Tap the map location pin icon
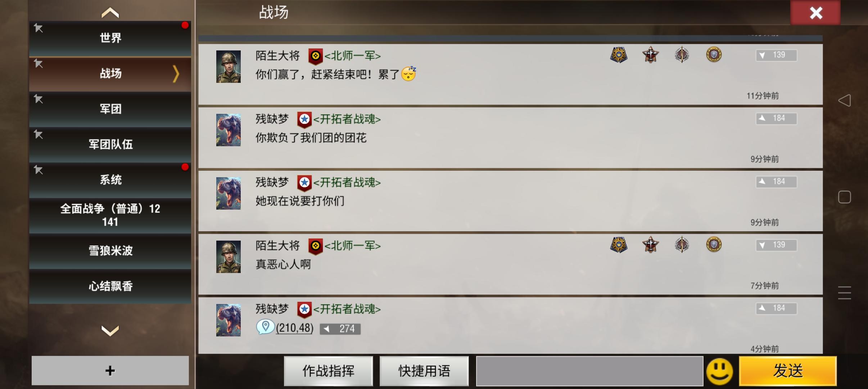The height and width of the screenshot is (389, 868). tap(265, 327)
